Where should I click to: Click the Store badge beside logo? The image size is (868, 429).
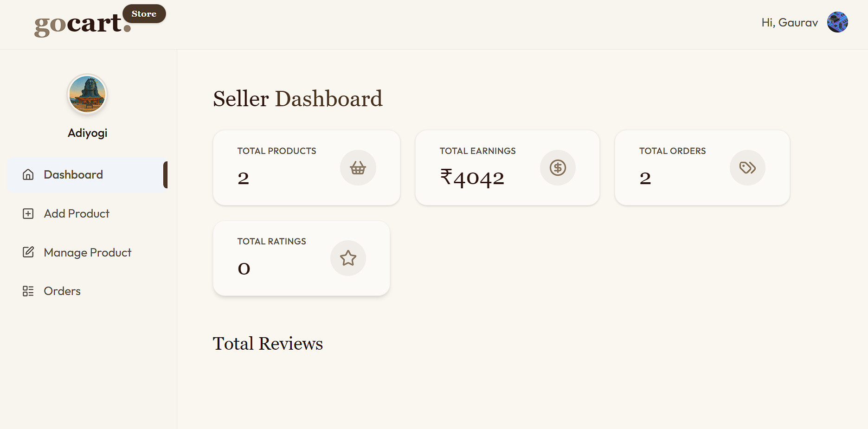tap(144, 14)
